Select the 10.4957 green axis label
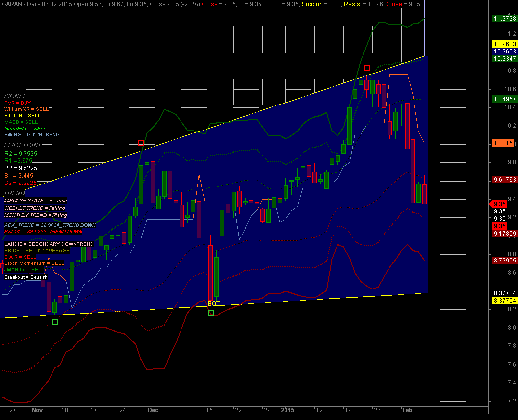The height and width of the screenshot is (420, 518). (x=504, y=99)
